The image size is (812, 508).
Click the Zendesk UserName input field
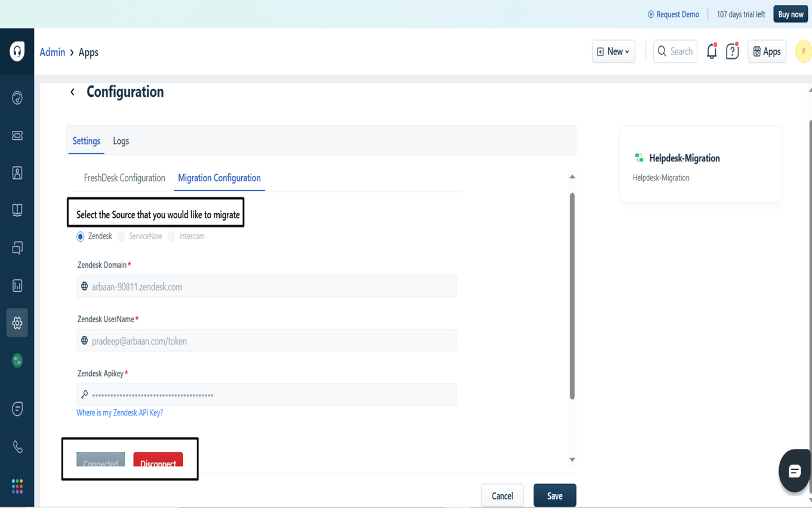tap(267, 341)
